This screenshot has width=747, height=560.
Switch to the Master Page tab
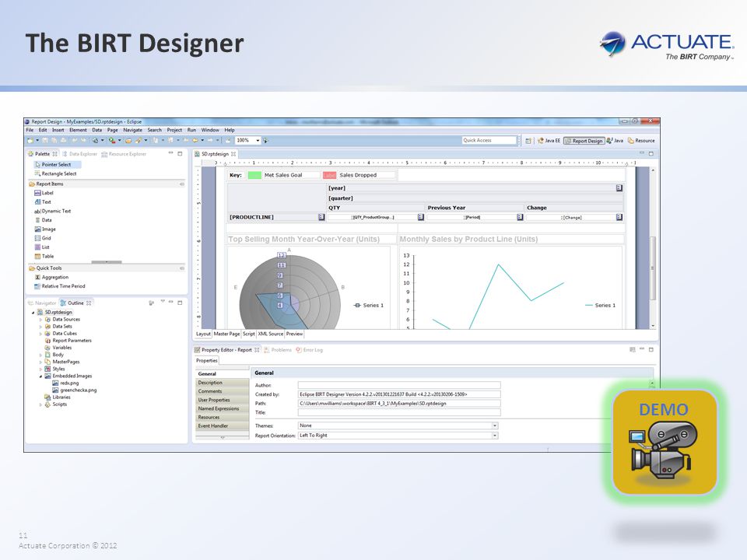pyautogui.click(x=226, y=334)
